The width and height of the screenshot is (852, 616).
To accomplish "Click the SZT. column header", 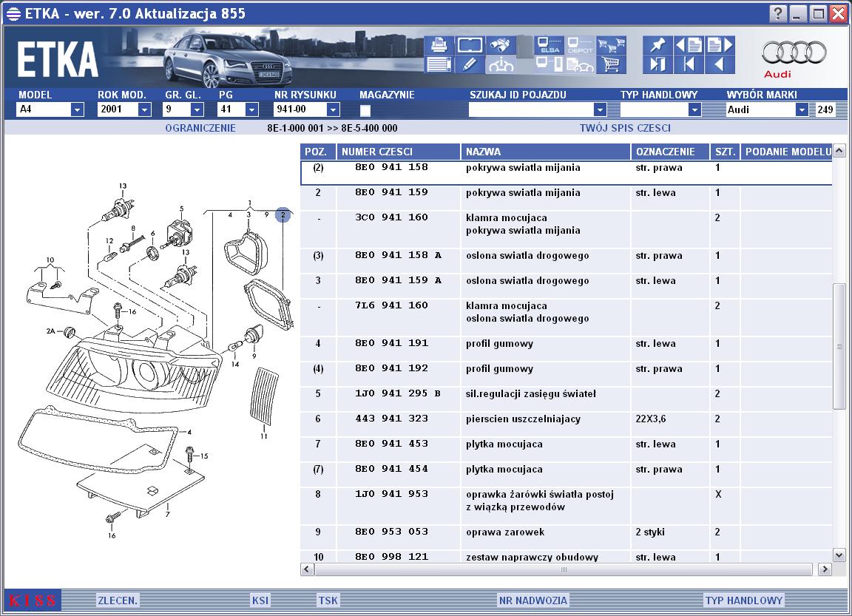I will (725, 152).
